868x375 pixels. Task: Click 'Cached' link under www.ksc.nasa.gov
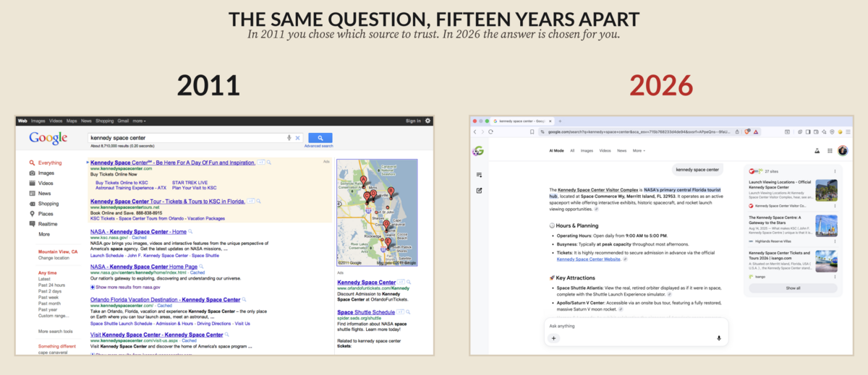coord(140,237)
